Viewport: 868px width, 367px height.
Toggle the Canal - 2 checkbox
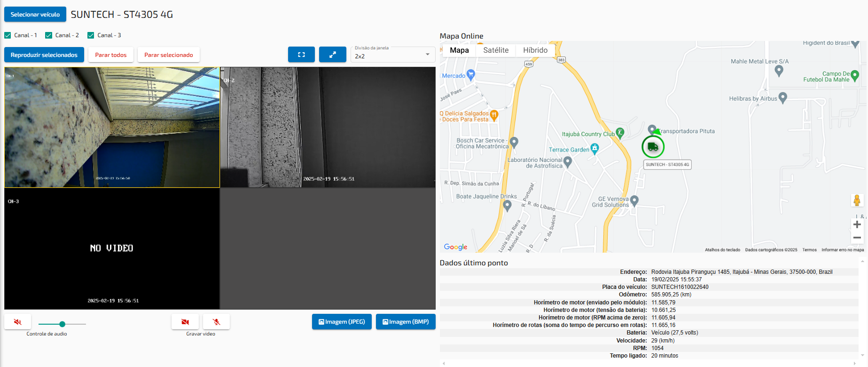click(48, 35)
